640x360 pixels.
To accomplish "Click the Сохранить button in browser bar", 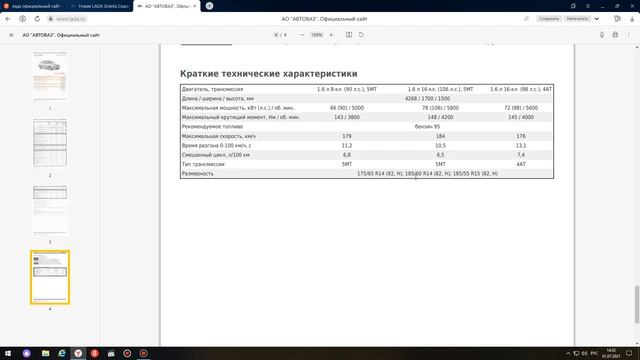I will (x=548, y=19).
